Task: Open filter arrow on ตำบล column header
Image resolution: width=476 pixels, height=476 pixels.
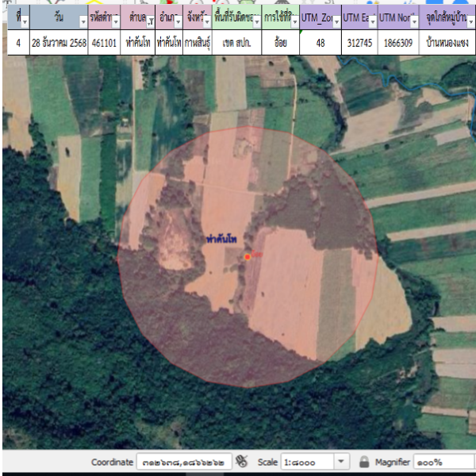Action: tap(151, 22)
